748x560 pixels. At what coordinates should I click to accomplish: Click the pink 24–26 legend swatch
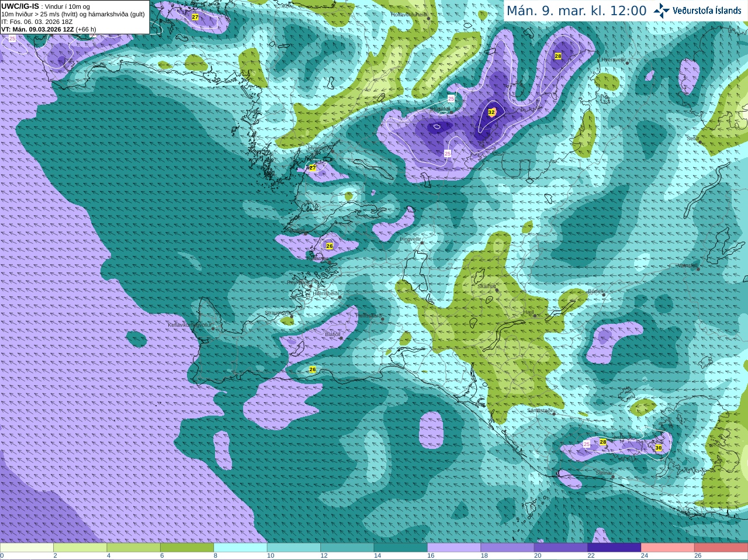coord(667,548)
